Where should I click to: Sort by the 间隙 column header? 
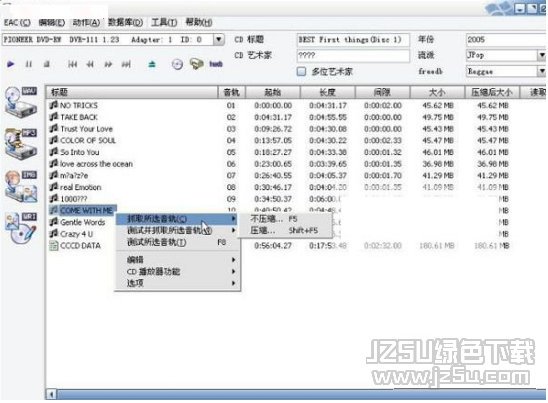tap(383, 92)
